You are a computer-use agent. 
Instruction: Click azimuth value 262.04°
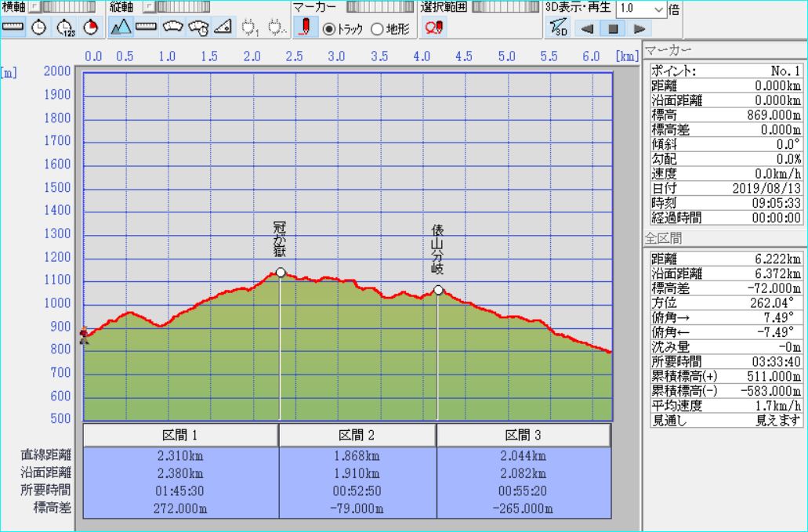pos(772,302)
